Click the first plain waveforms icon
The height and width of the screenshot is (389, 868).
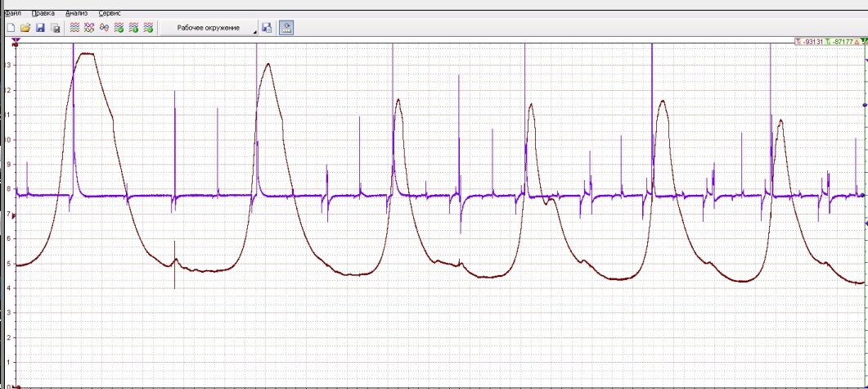tap(74, 28)
